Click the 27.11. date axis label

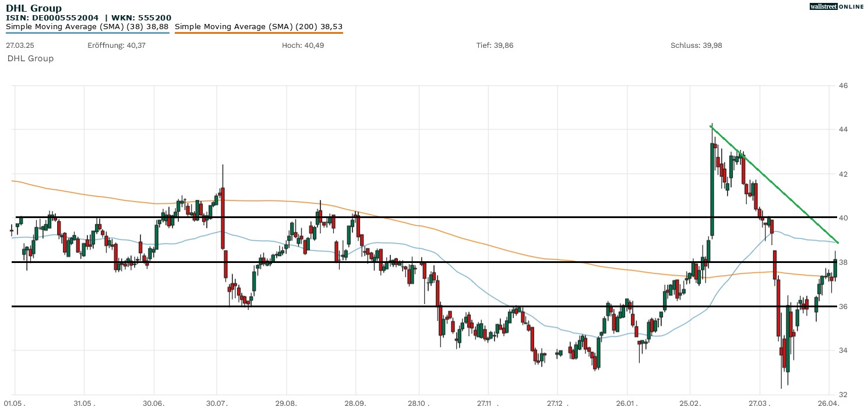488,403
